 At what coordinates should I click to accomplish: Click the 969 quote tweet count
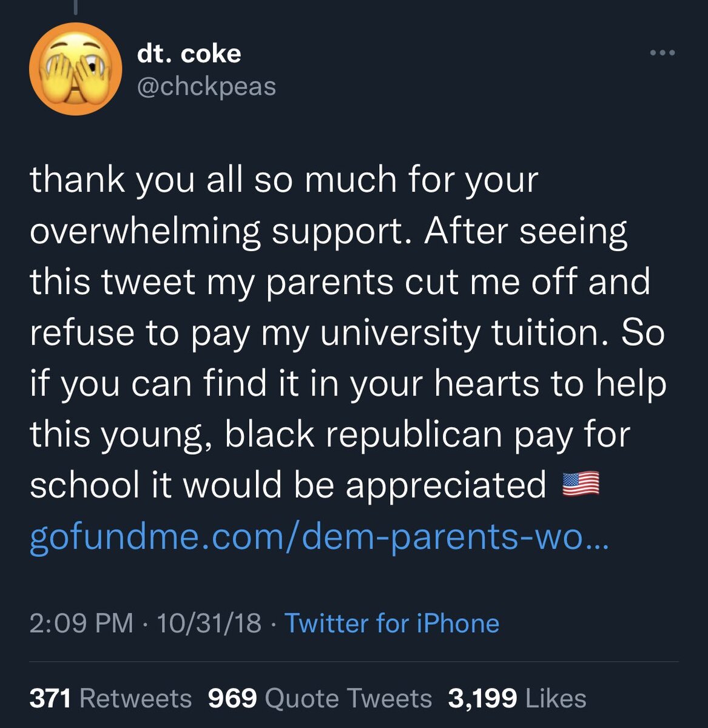[x=232, y=698]
